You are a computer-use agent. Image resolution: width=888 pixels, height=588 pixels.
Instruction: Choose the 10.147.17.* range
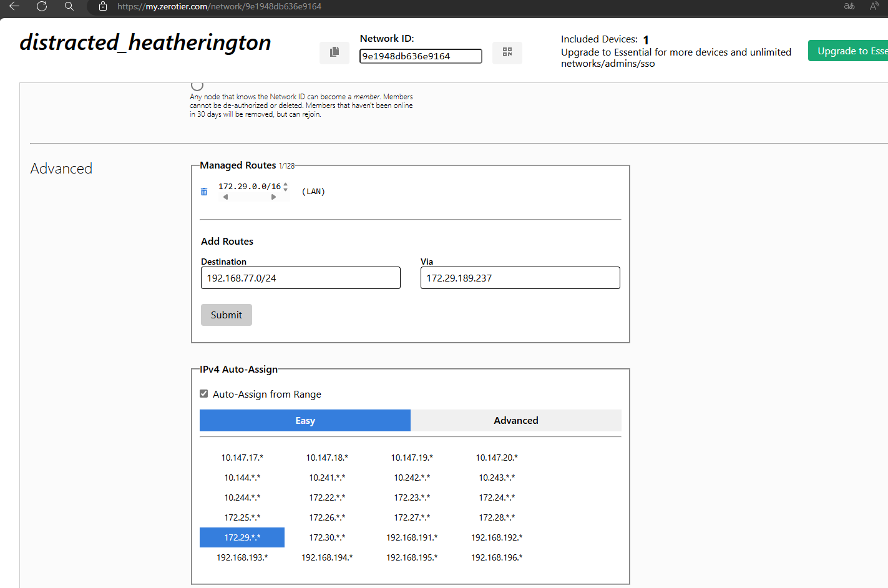click(242, 458)
